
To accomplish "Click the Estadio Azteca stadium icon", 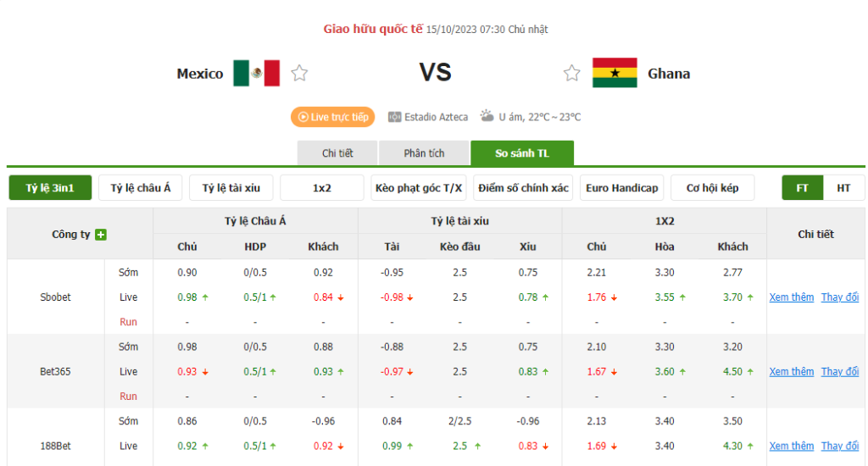I will [x=394, y=117].
